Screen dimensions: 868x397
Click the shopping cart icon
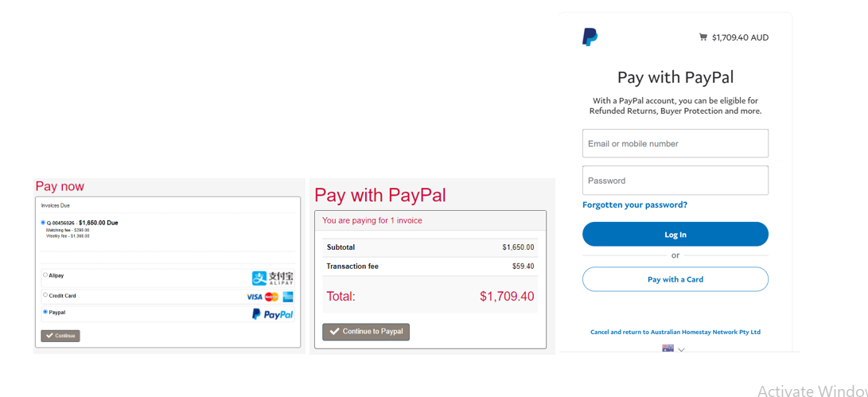pos(703,37)
